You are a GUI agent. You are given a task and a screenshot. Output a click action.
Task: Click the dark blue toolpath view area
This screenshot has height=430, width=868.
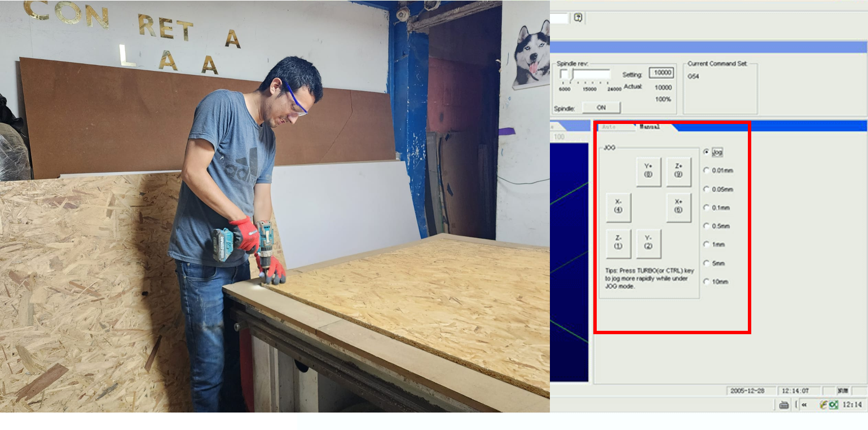pyautogui.click(x=569, y=262)
